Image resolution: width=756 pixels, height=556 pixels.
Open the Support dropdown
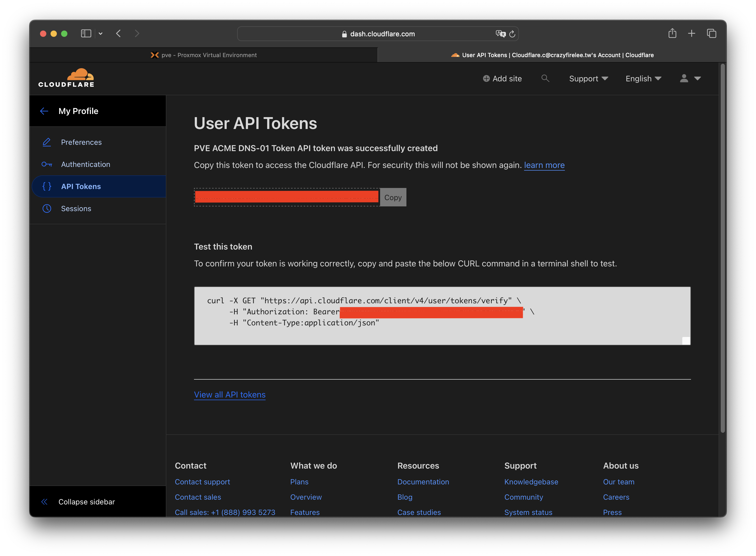[588, 78]
